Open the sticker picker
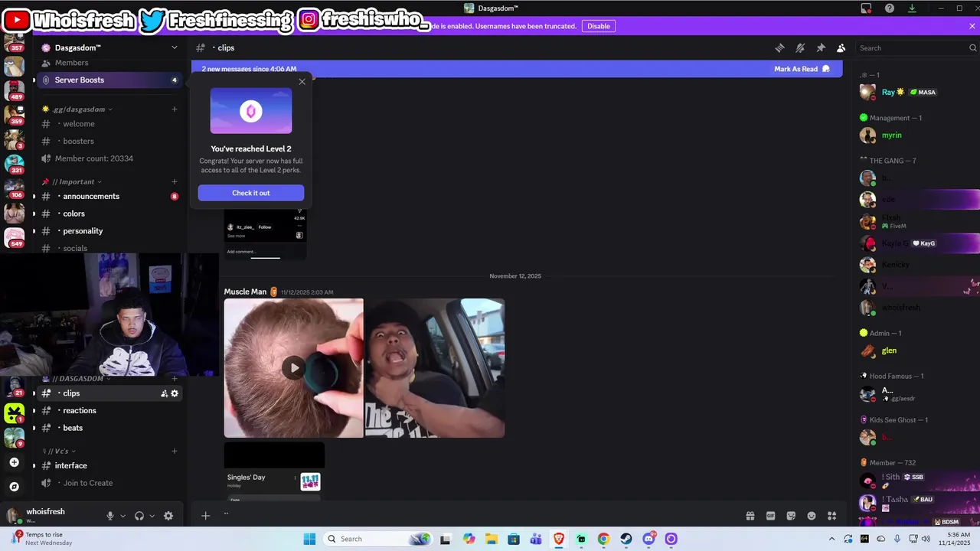 pos(791,516)
